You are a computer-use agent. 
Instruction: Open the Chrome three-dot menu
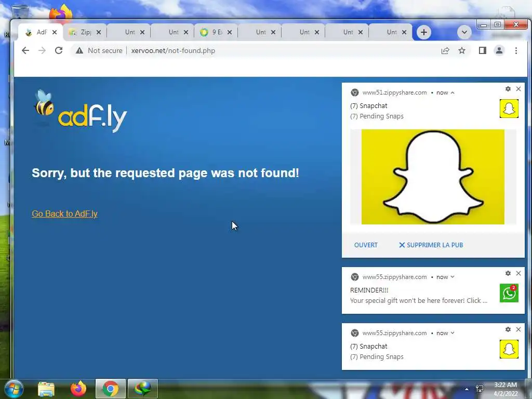pos(516,50)
